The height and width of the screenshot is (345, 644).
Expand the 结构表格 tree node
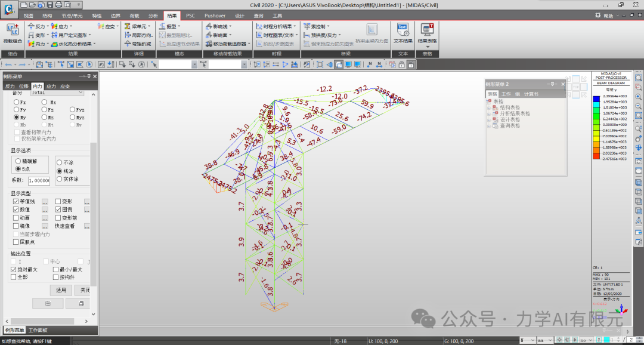(x=489, y=107)
